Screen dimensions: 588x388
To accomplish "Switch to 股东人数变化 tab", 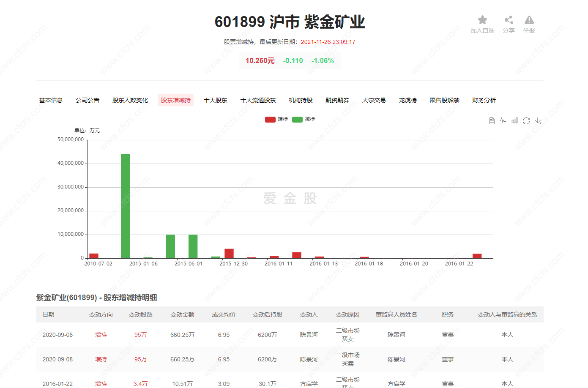I will [130, 100].
